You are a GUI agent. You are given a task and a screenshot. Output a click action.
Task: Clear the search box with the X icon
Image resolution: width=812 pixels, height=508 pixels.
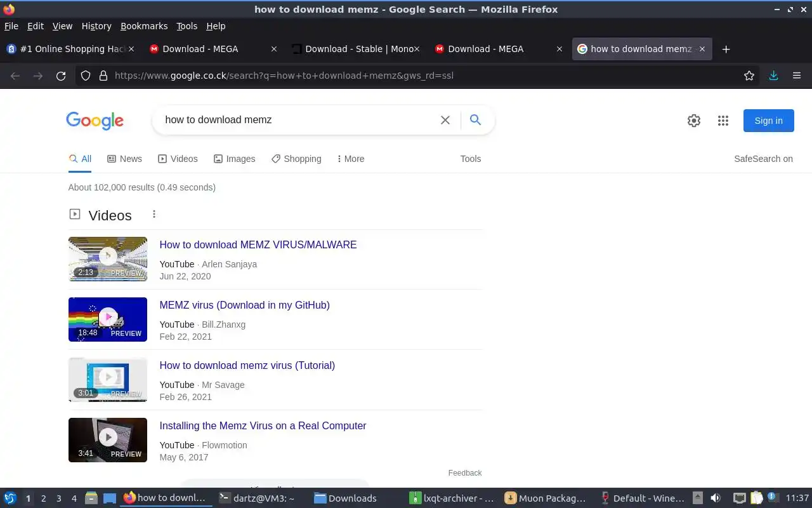click(x=445, y=120)
